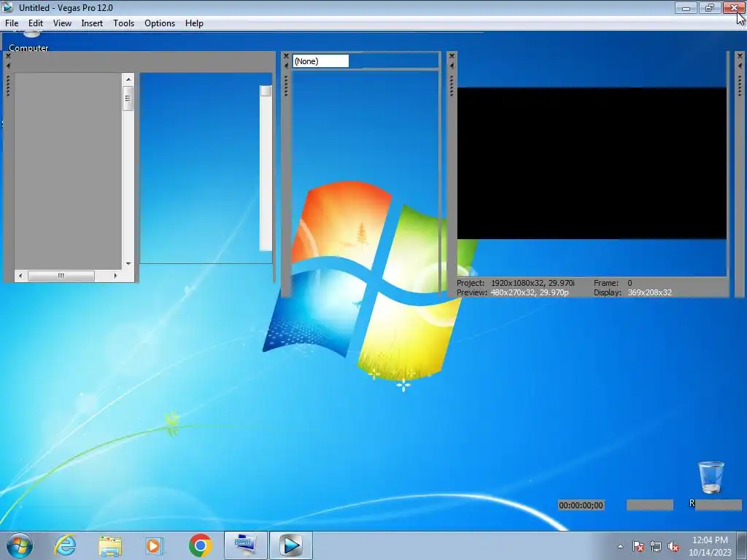Expand the (None) panel using its arrow
The height and width of the screenshot is (560, 747).
pos(286,66)
